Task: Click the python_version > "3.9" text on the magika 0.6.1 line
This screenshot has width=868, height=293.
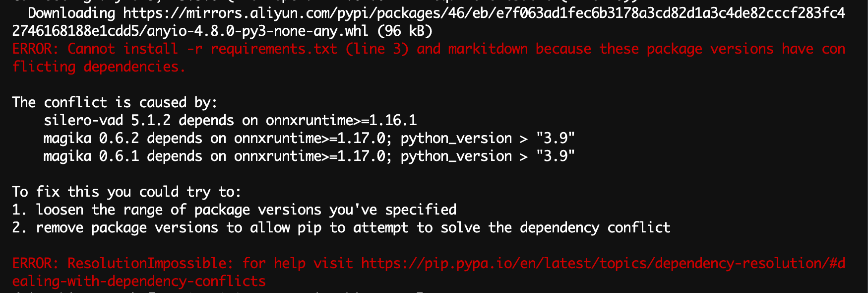Action: coord(488,156)
